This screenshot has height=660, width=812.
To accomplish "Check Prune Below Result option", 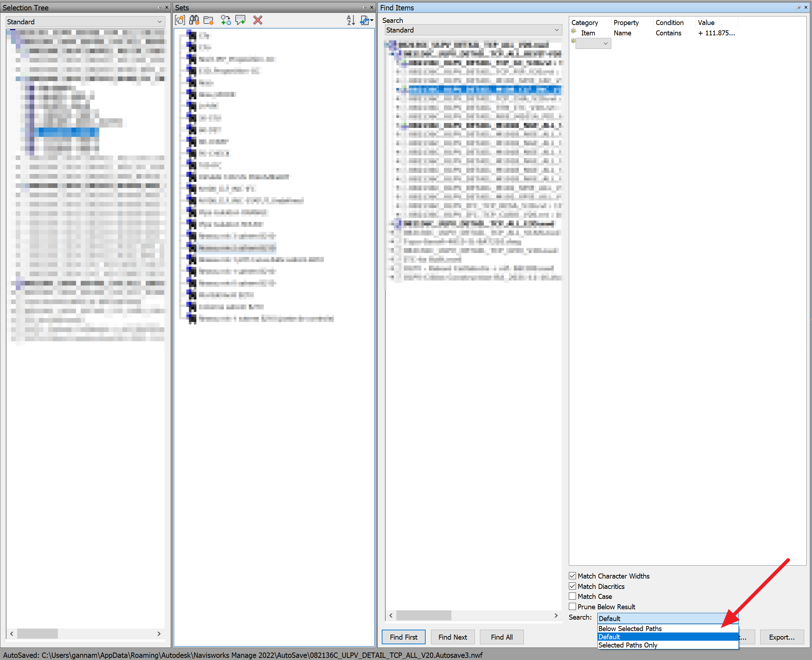I will pos(572,606).
